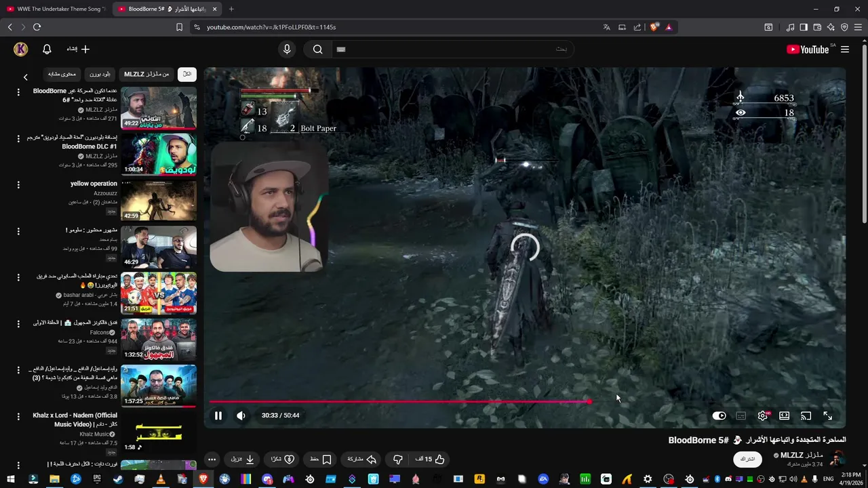Image resolution: width=868 pixels, height=488 pixels.
Task: Open options for Falcons suggestion
Action: pos(18,323)
